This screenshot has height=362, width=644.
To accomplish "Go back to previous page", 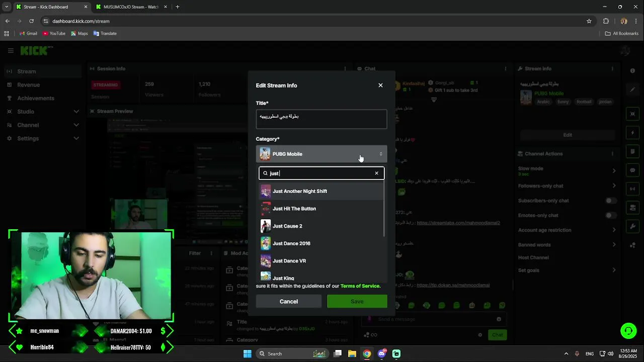I will click(x=8, y=21).
